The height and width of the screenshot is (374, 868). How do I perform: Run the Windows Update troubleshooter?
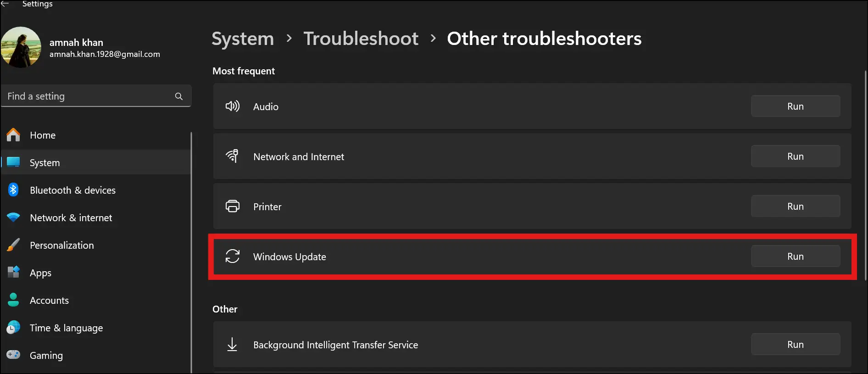tap(795, 256)
